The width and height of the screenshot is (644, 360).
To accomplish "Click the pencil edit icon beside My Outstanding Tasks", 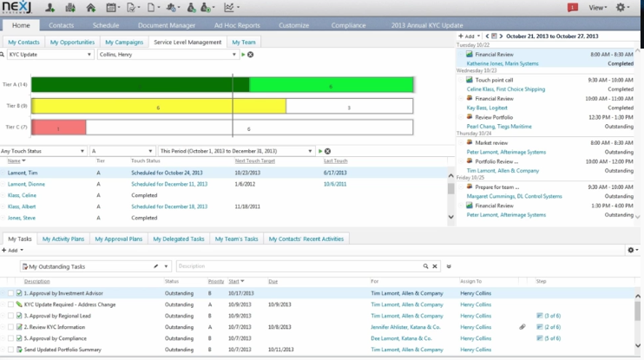I will [x=156, y=266].
